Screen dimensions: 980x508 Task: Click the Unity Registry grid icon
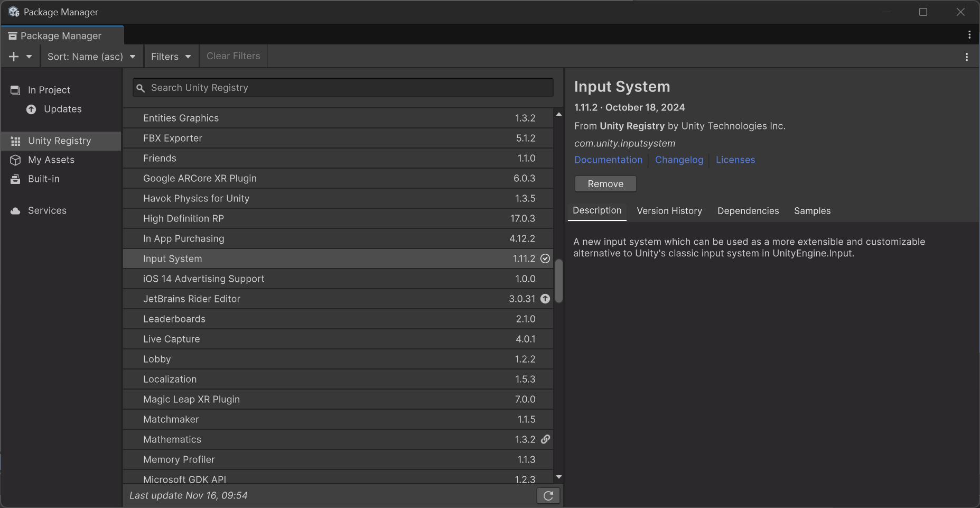(15, 141)
